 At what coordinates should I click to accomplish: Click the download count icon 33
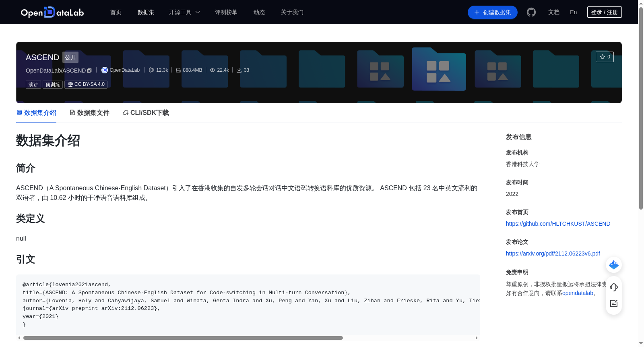(x=239, y=70)
